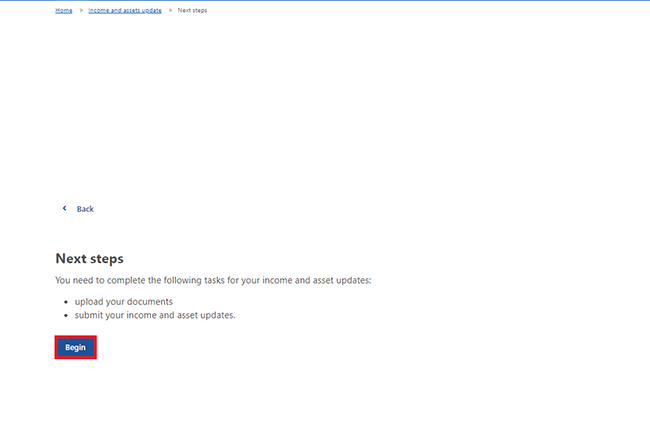Click the Back chevron arrow icon
This screenshot has width=650, height=429.
65,208
